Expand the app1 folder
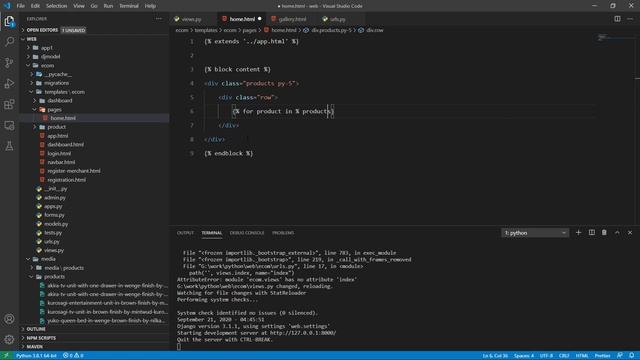The width and height of the screenshot is (640, 360). coord(95,48)
